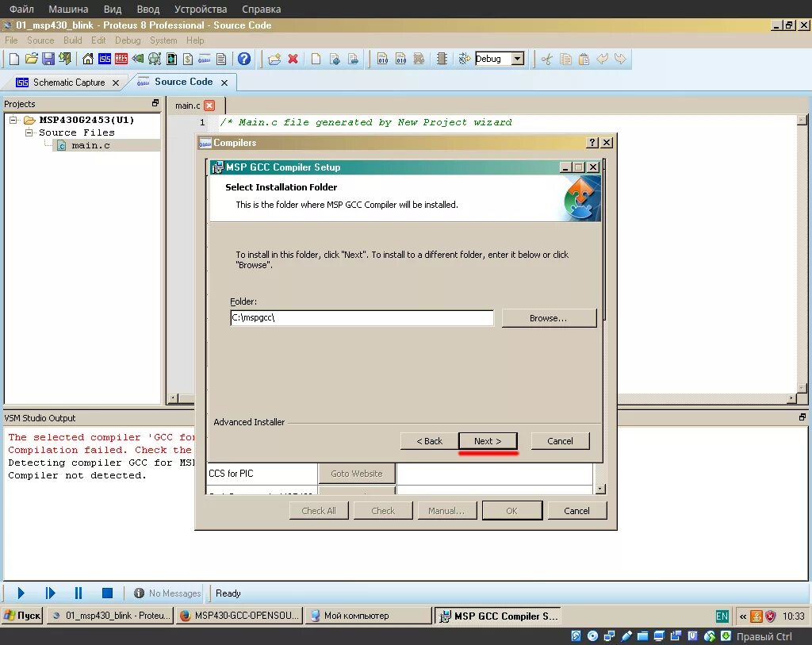
Task: Open the Debug menu
Action: click(128, 40)
